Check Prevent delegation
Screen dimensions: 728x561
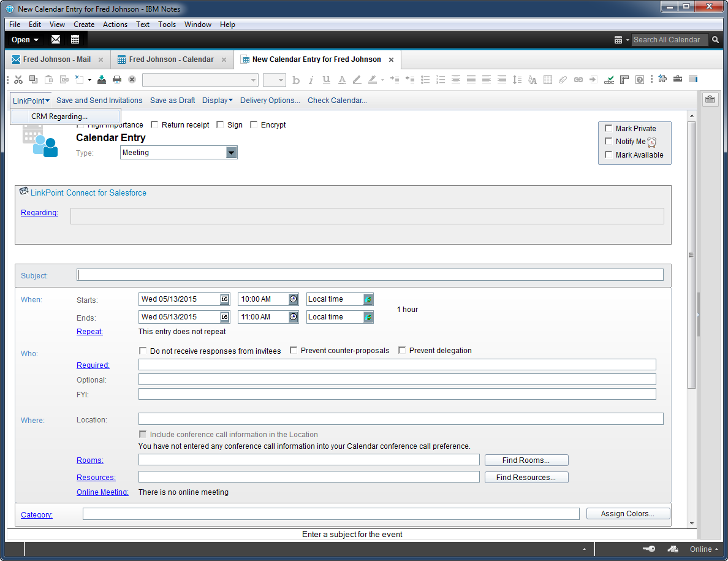[x=402, y=350]
